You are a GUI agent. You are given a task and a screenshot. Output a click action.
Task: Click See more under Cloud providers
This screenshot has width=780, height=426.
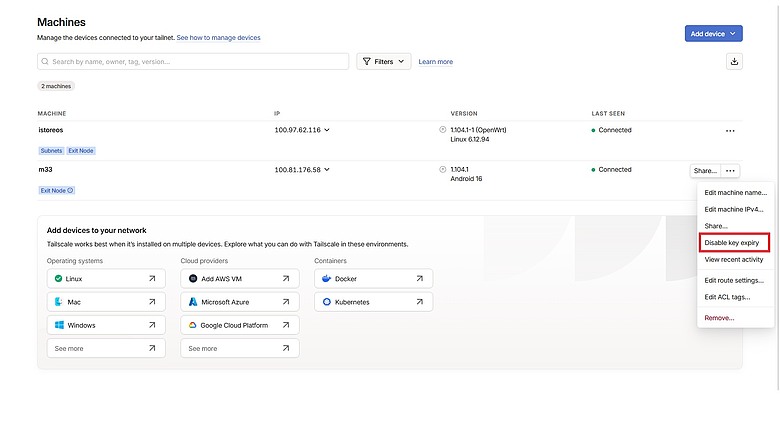coord(240,348)
